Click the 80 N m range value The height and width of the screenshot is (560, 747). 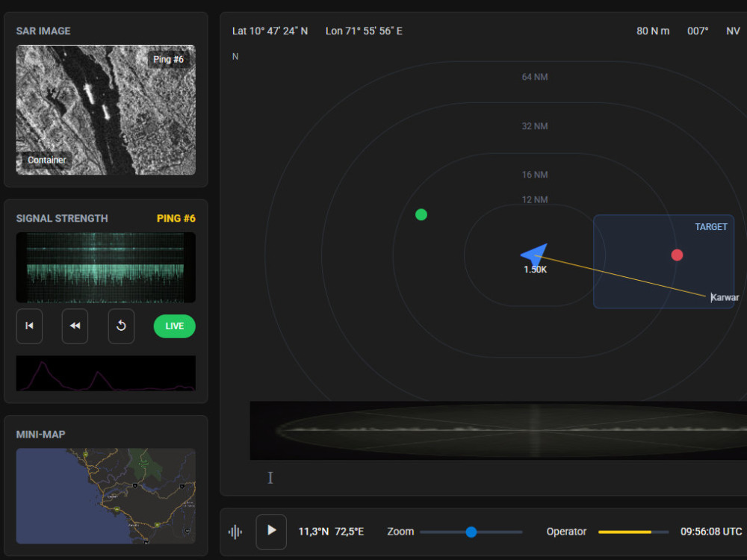[653, 31]
